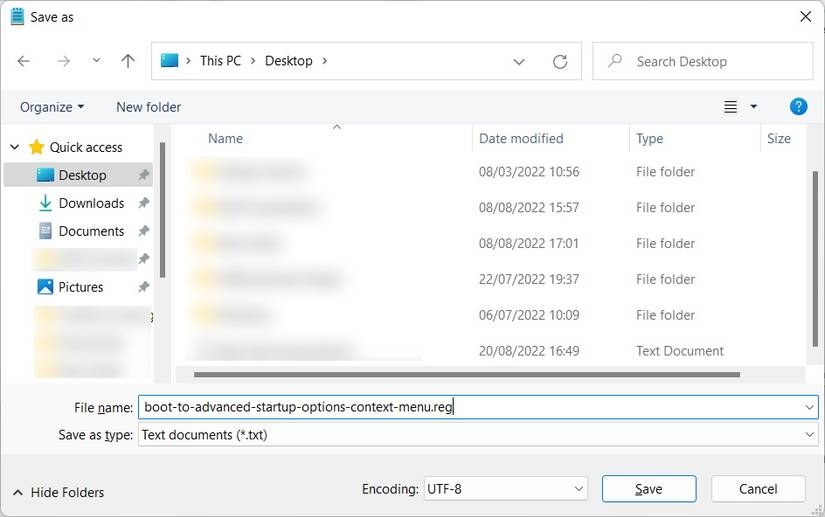The width and height of the screenshot is (825, 517).
Task: Select folder dated 06/07/2022 10:09
Action: 489,315
